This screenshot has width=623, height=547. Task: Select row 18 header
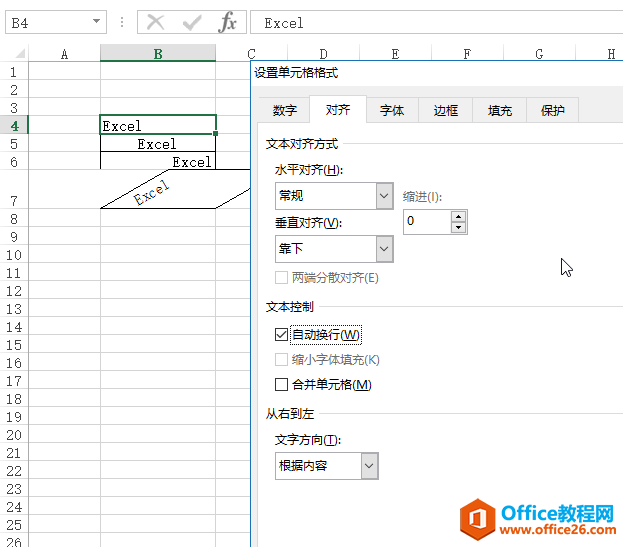pos(14,399)
